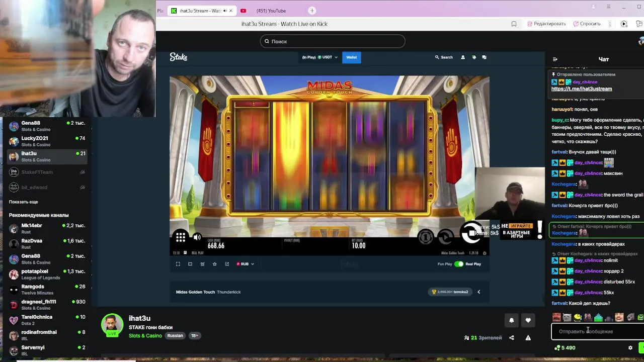Open recommended channel RazDvaa

(47, 244)
